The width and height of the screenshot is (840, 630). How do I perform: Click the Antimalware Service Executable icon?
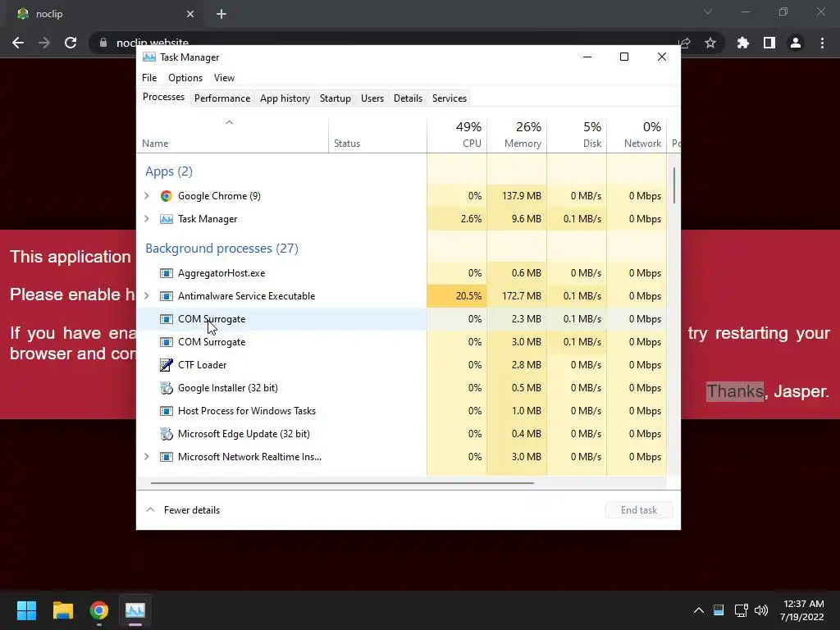coord(166,296)
